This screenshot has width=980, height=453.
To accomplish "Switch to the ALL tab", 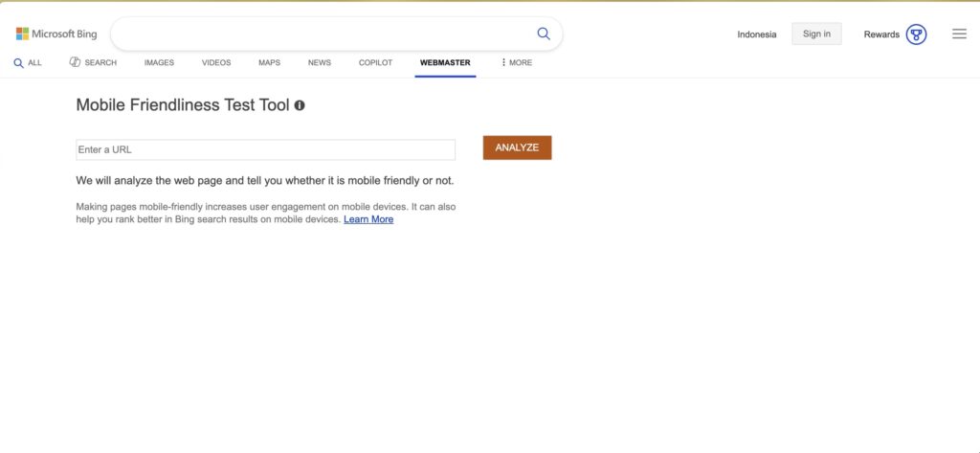I will click(28, 62).
